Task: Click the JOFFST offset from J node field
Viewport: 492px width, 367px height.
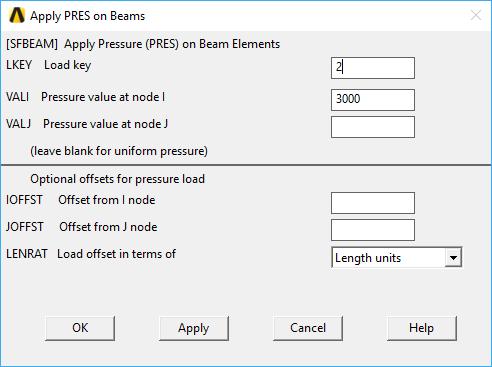Action: (x=373, y=230)
